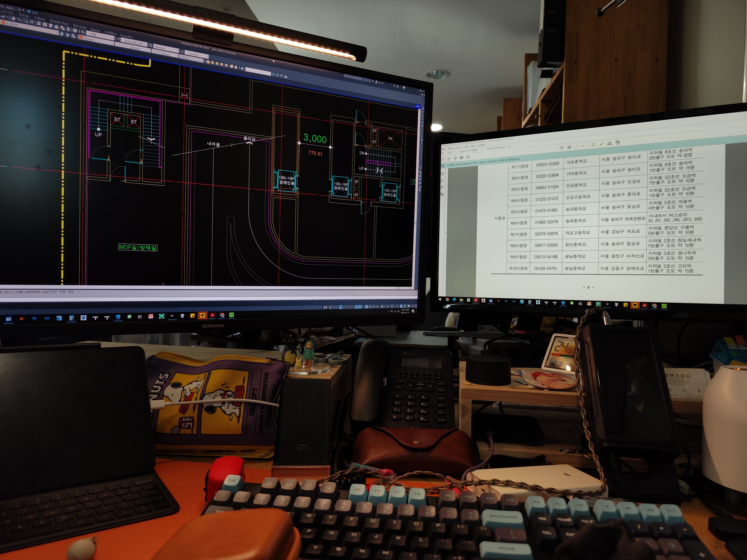Expand Acrobat left navigation pane arrow
The image size is (747, 560).
(445, 232)
